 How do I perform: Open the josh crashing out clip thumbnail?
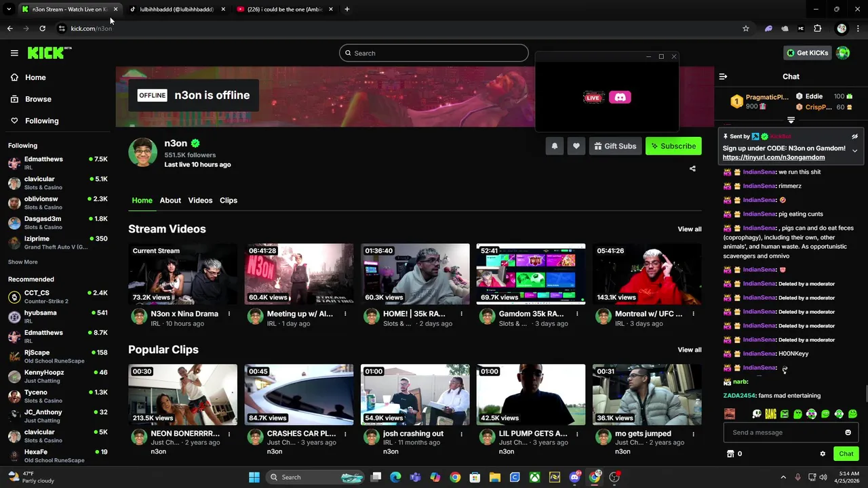click(415, 394)
